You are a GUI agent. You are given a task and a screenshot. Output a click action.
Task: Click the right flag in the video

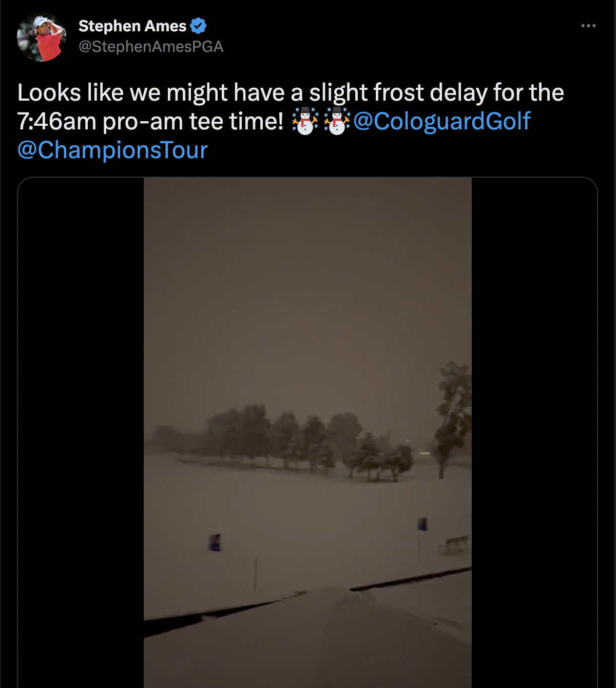pyautogui.click(x=422, y=524)
